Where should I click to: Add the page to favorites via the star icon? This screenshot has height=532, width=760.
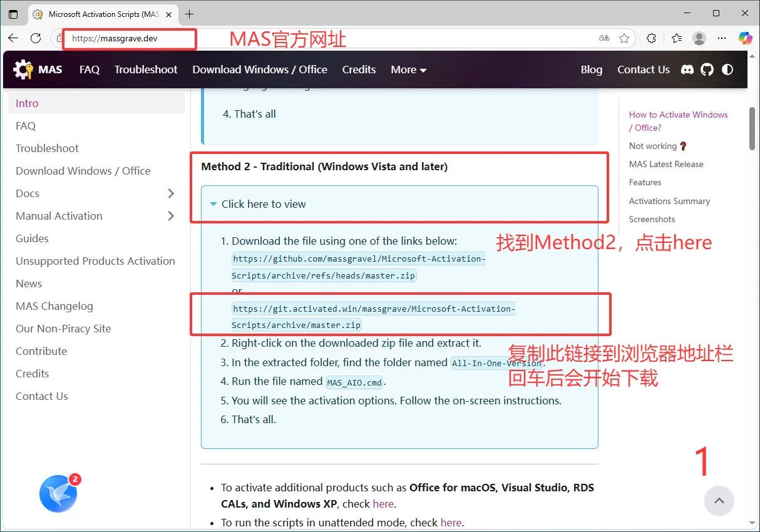(x=624, y=38)
